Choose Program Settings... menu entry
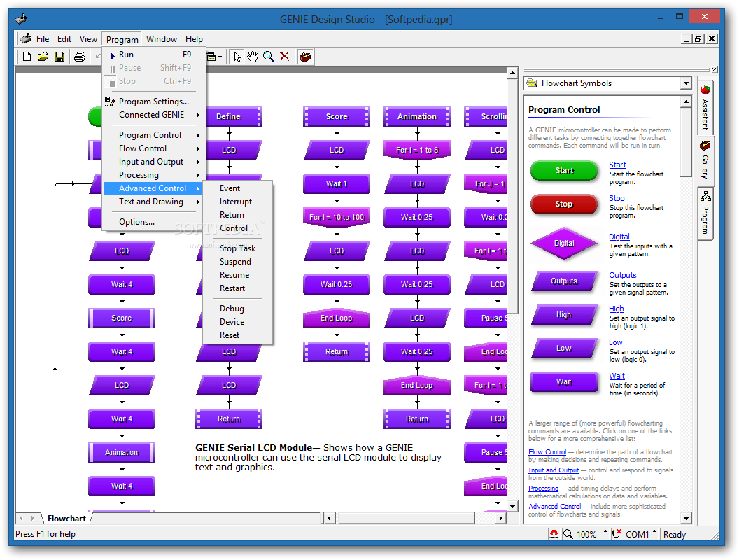The height and width of the screenshot is (560, 739). click(x=155, y=101)
